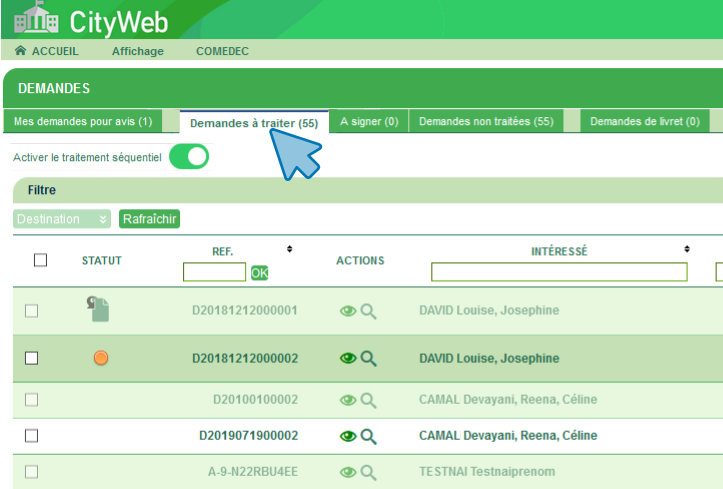The image size is (723, 489).
Task: Click the OK button next to REF. field
Action: 259,272
